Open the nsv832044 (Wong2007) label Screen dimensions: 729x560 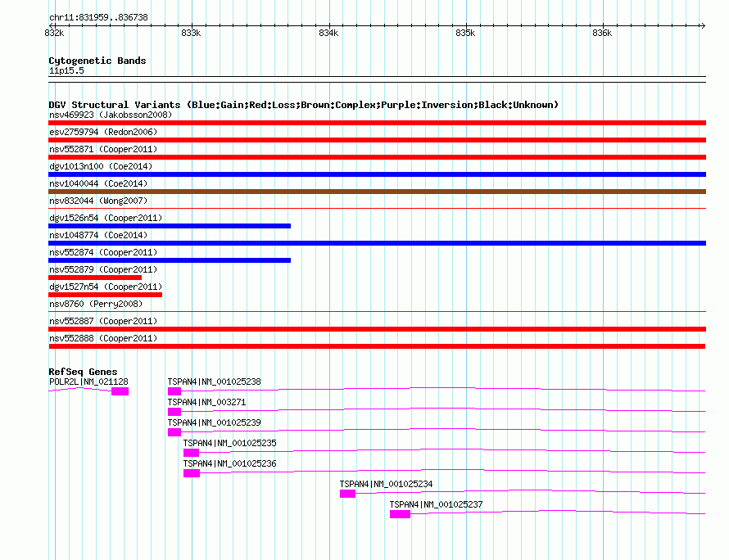[x=98, y=201]
